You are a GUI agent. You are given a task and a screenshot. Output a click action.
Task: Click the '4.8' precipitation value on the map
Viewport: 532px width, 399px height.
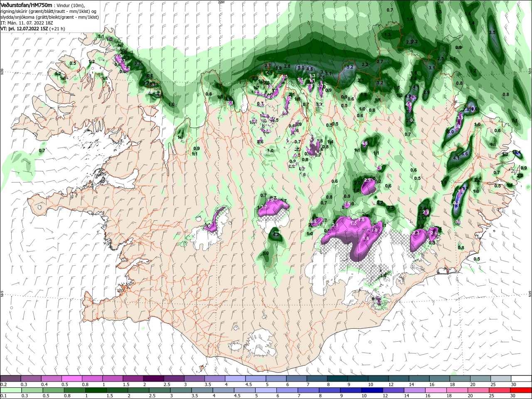(x=310, y=69)
